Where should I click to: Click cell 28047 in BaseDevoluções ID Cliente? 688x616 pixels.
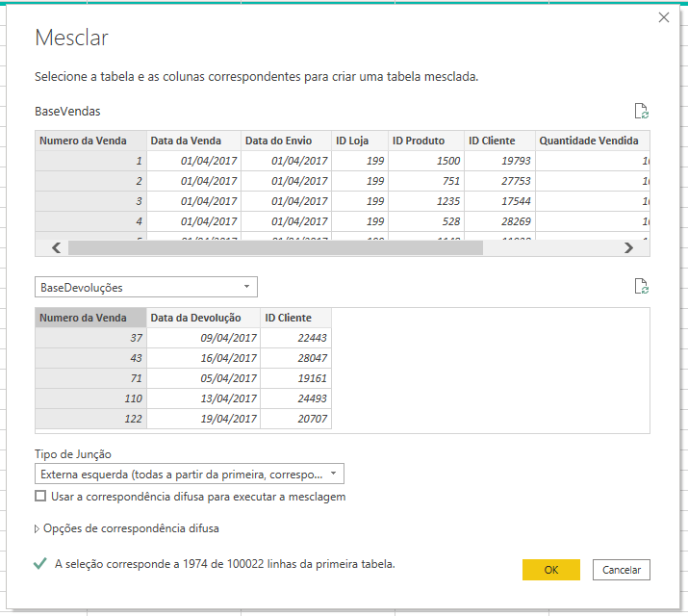click(296, 358)
